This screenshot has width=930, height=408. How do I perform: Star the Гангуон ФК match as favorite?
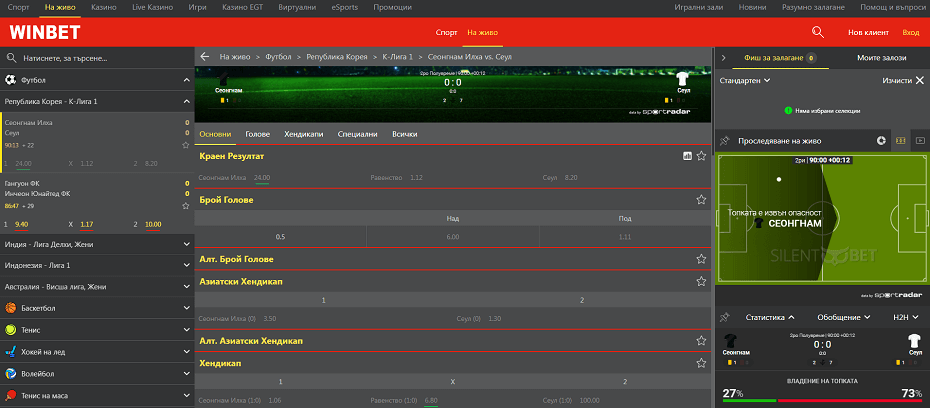(x=185, y=205)
